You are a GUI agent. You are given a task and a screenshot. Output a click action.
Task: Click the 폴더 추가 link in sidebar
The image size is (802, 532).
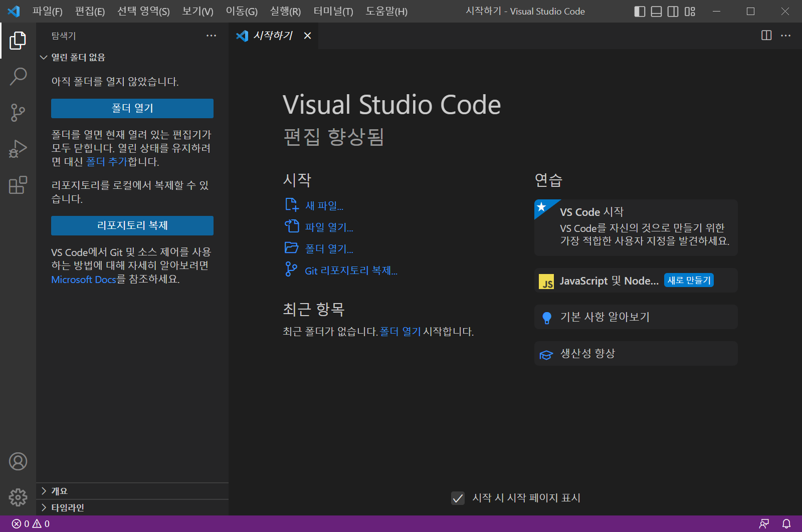[107, 162]
